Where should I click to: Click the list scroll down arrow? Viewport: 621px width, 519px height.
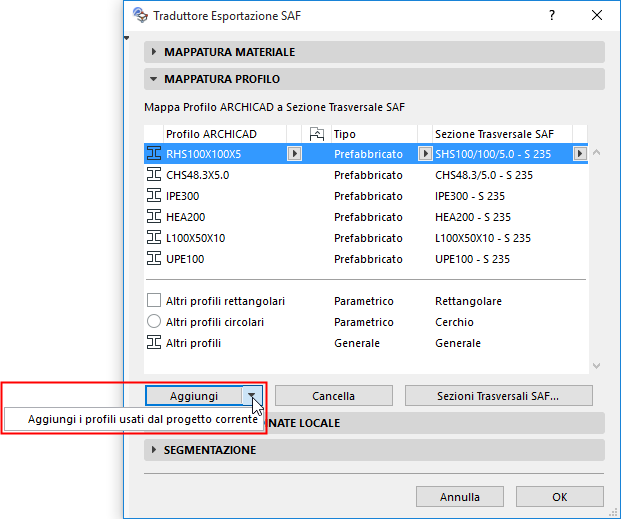596,366
